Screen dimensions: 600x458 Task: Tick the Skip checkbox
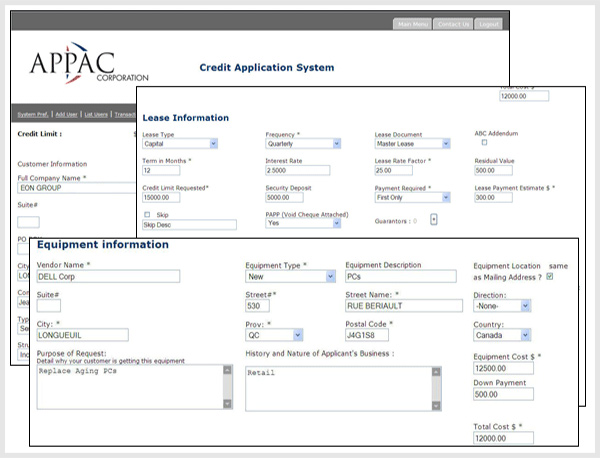147,215
